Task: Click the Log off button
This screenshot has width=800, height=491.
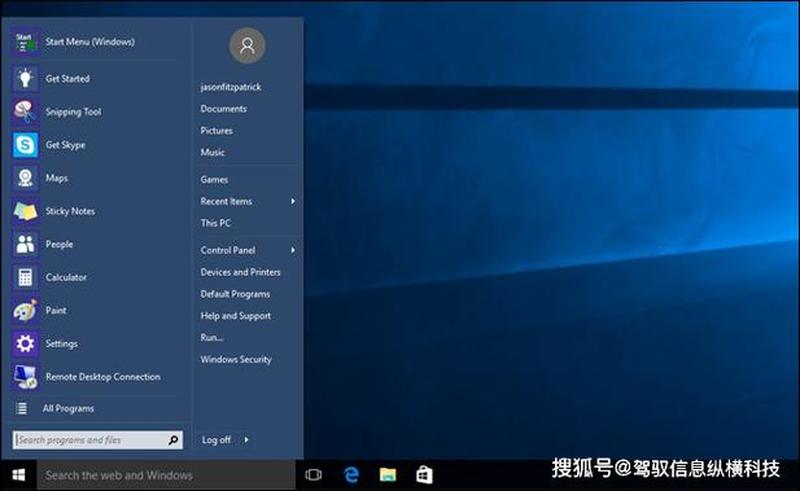Action: pos(216,440)
